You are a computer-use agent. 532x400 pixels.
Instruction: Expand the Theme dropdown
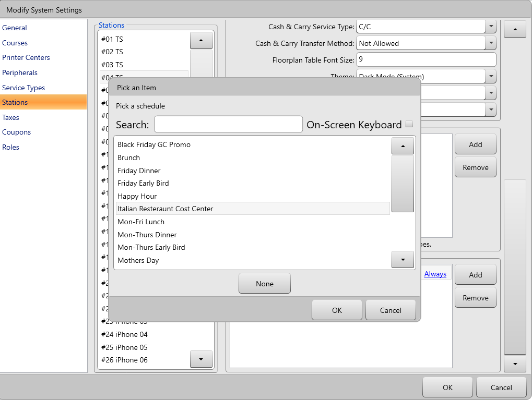point(491,76)
